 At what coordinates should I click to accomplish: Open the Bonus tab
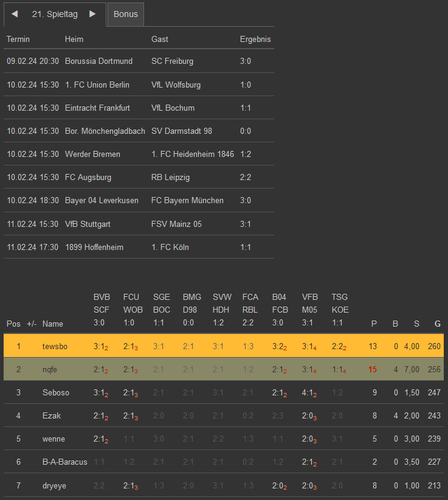click(126, 14)
